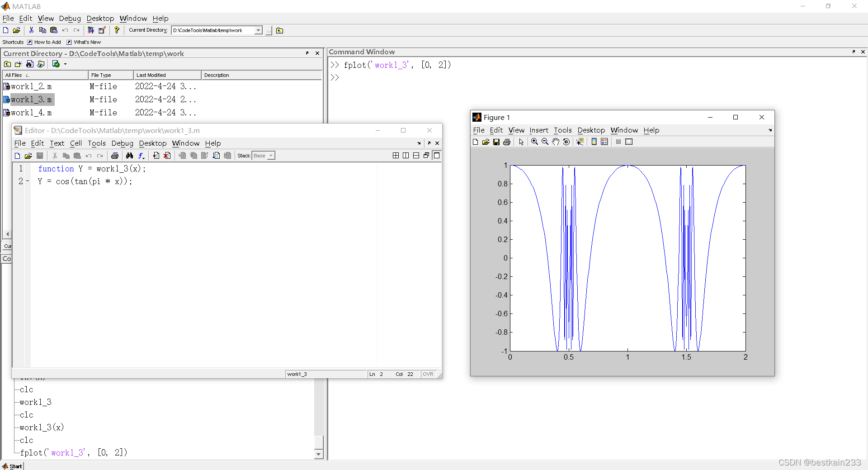868x470 pixels.
Task: Open the GUIDE icon in MATLAB toolbar
Action: tap(102, 30)
